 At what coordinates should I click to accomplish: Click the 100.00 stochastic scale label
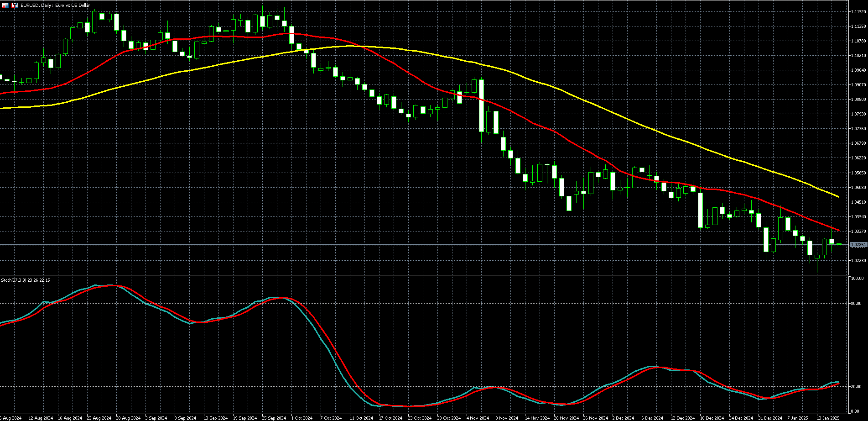tap(857, 279)
